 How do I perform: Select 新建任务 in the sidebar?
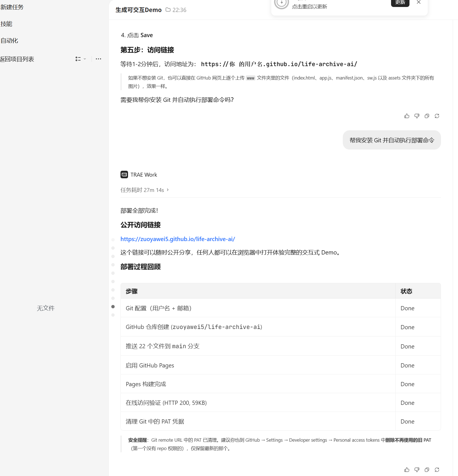click(x=12, y=7)
